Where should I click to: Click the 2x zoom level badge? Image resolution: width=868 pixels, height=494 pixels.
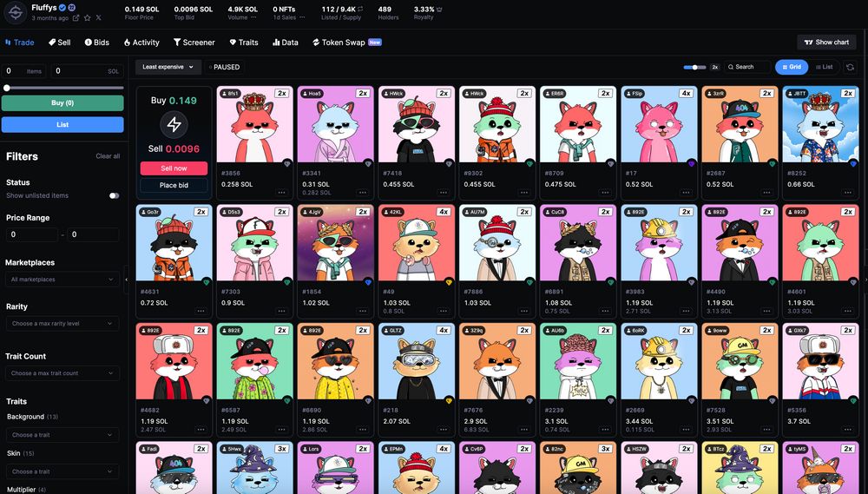(714, 67)
